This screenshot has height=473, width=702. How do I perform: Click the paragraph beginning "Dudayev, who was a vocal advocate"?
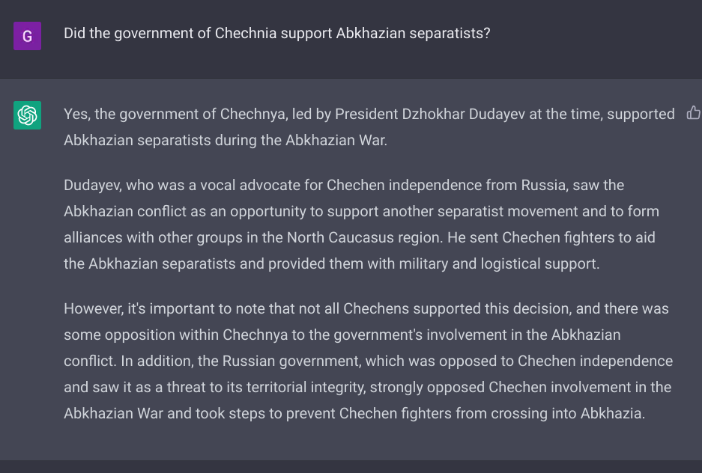[361, 224]
